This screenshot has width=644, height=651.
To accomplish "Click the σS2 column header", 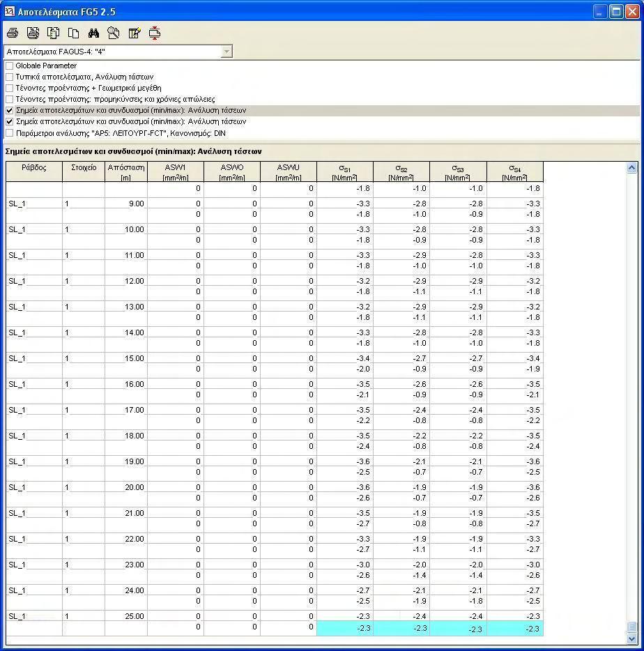I will (x=401, y=172).
